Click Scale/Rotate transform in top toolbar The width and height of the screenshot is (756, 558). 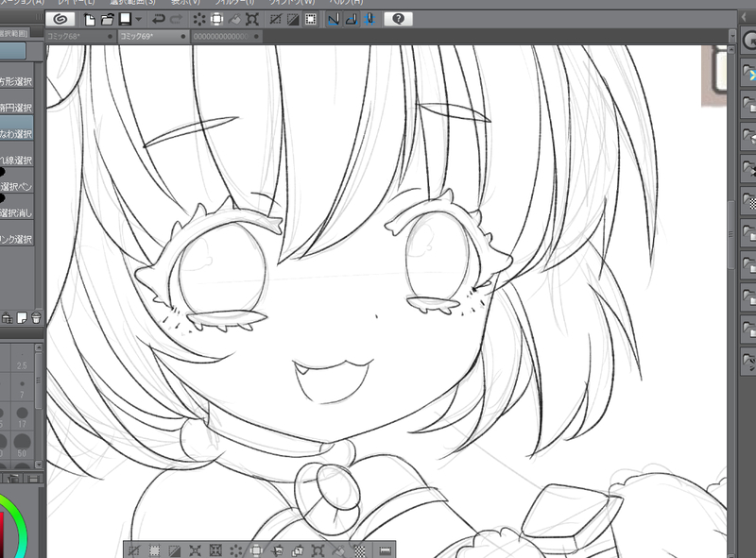[x=252, y=19]
